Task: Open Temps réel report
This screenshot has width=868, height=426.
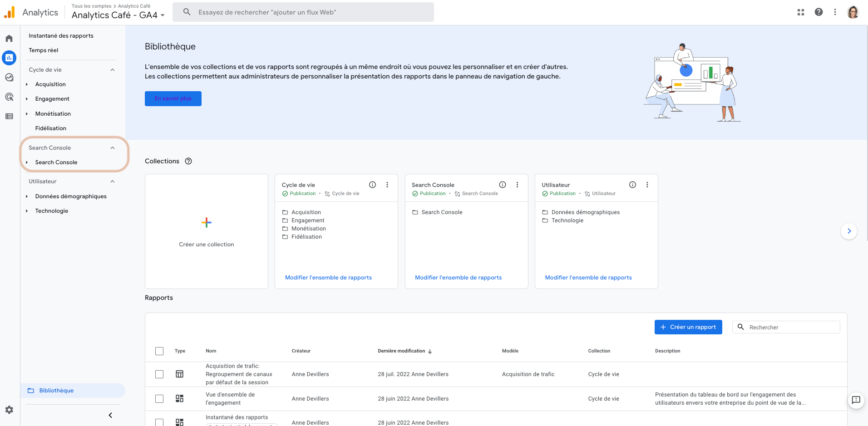Action: (44, 50)
